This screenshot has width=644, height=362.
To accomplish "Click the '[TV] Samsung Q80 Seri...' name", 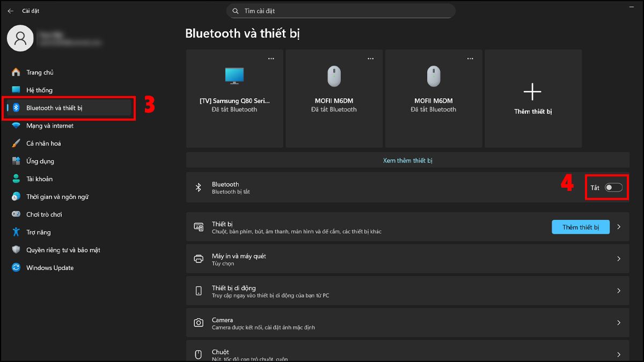I will pyautogui.click(x=235, y=101).
